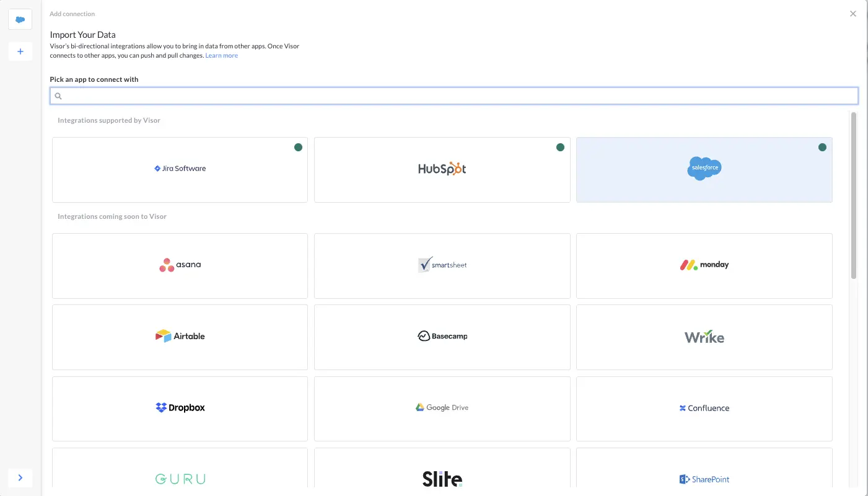Click the Salesforce cloud icon in left sidebar
The width and height of the screenshot is (868, 496).
point(20,19)
